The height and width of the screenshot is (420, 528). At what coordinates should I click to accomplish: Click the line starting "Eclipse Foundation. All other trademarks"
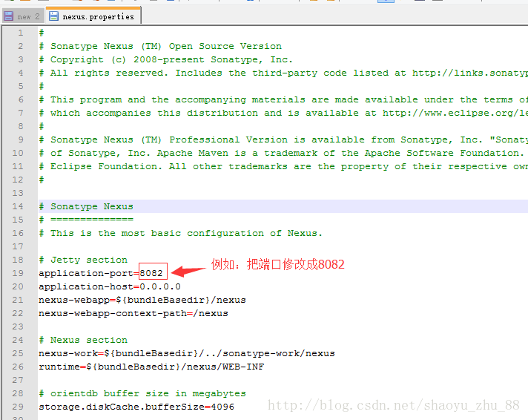pyautogui.click(x=283, y=166)
